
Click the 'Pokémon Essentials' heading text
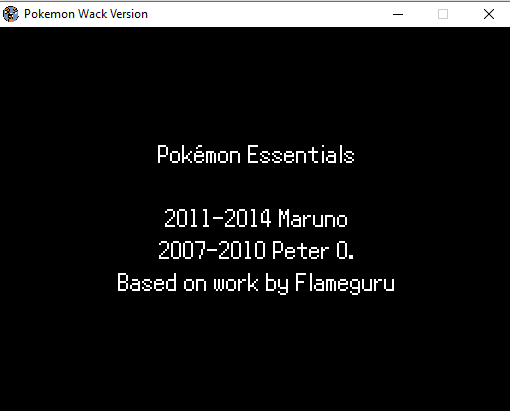point(256,155)
